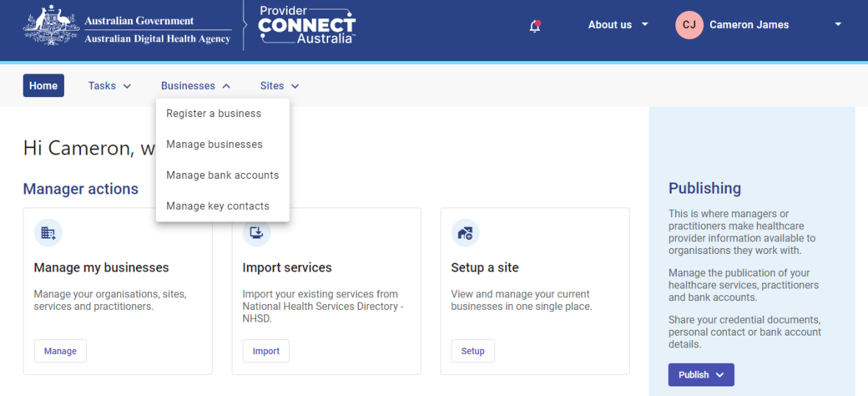Click the Manage my businesses building icon
Image resolution: width=868 pixels, height=396 pixels.
(48, 233)
